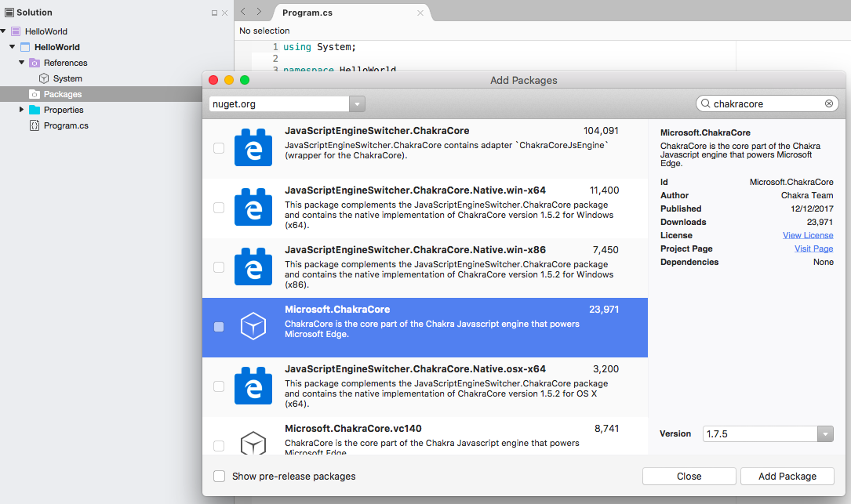Check the Native.win-x64 package
Screen dimensions: 851x504
219,208
